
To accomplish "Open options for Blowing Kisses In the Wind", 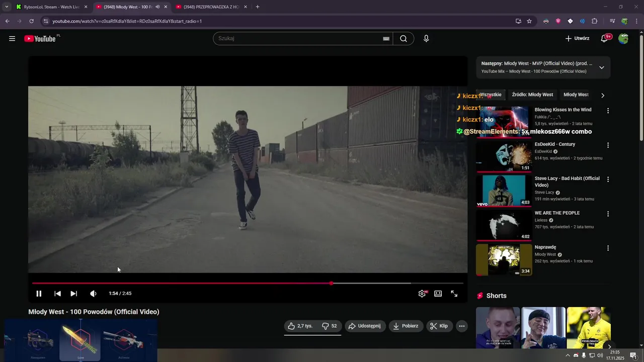I will tap(608, 111).
